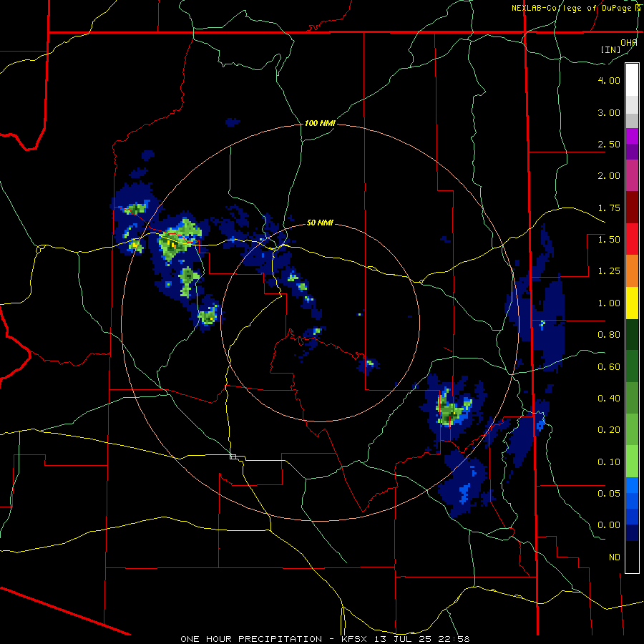Click the 0.80 legend value
This screenshot has height=644, width=644.
point(609,335)
